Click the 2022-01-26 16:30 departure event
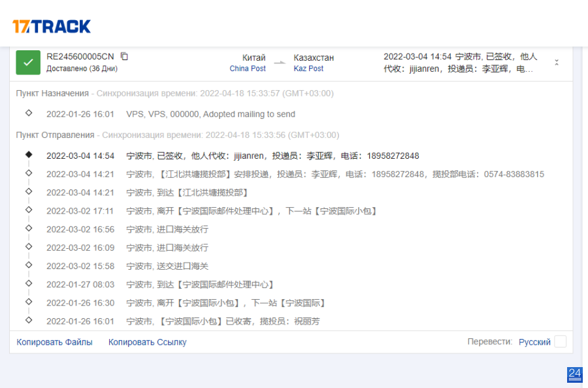 186,302
